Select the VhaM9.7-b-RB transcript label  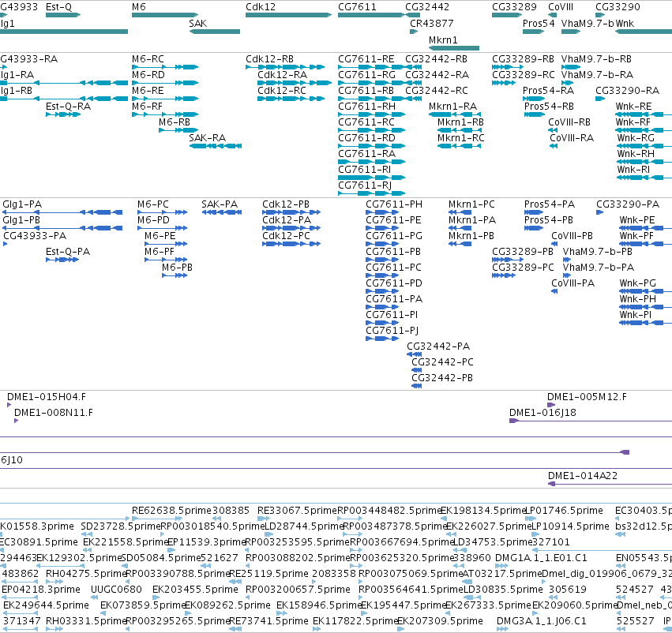(x=596, y=58)
